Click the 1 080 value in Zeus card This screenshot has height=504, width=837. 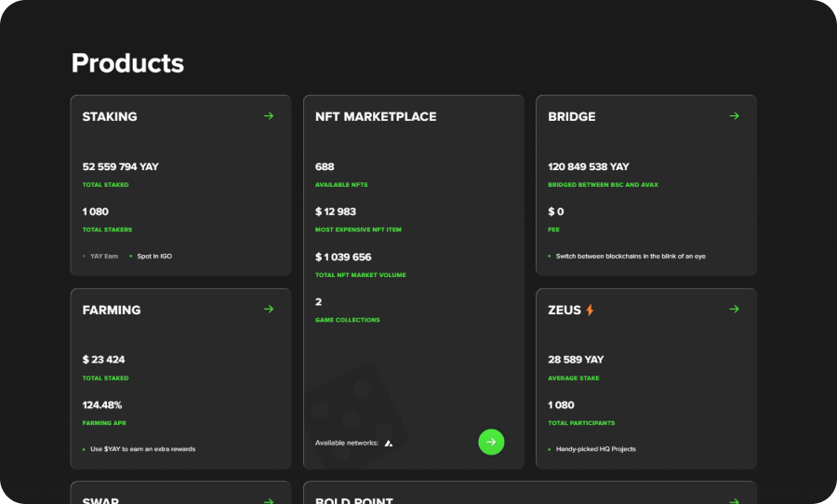(x=561, y=405)
